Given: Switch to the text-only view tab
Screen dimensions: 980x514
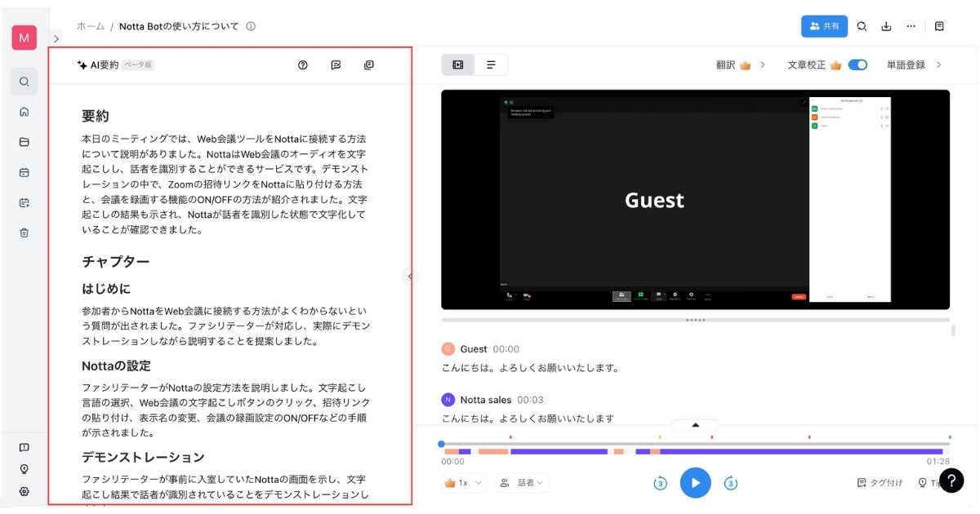Looking at the screenshot, I should 491,64.
